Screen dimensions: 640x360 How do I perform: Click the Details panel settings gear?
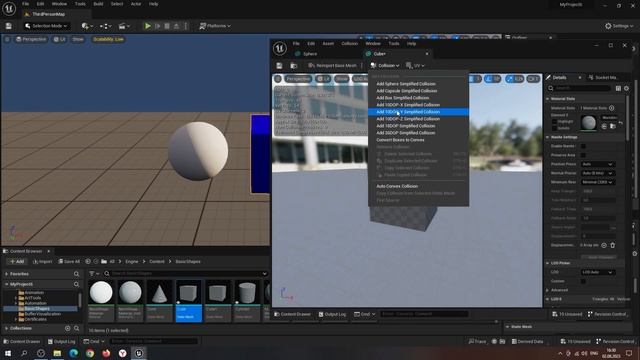(627, 88)
